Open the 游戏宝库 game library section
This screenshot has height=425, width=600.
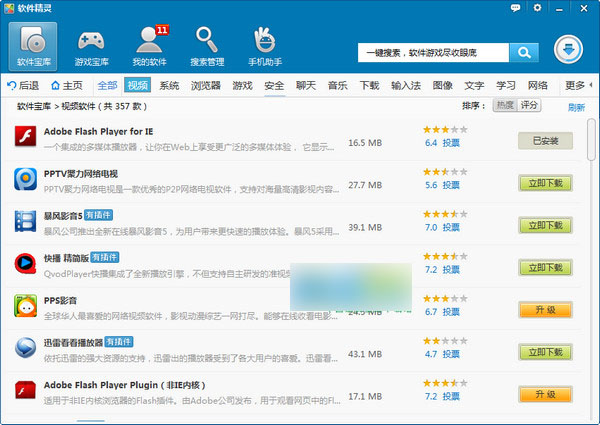point(91,46)
